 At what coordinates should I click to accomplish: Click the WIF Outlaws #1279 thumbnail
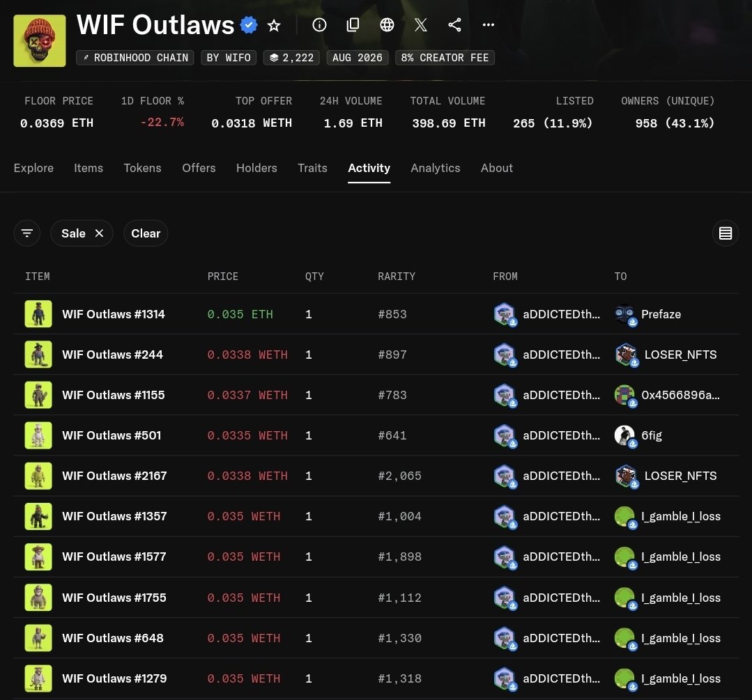coord(38,678)
